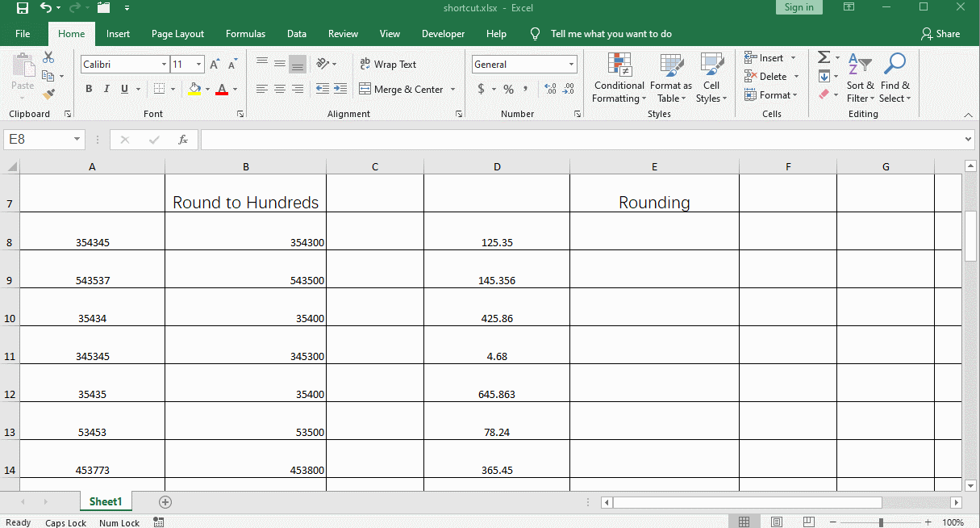This screenshot has height=528, width=980.
Task: Switch to the Data tab
Action: pos(297,34)
